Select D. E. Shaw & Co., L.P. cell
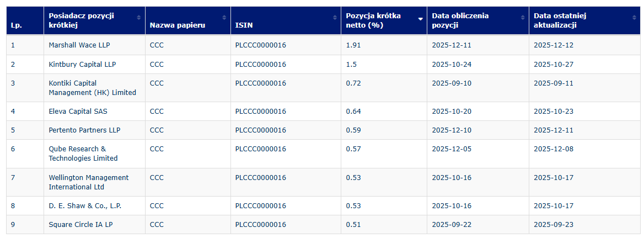 94,205
